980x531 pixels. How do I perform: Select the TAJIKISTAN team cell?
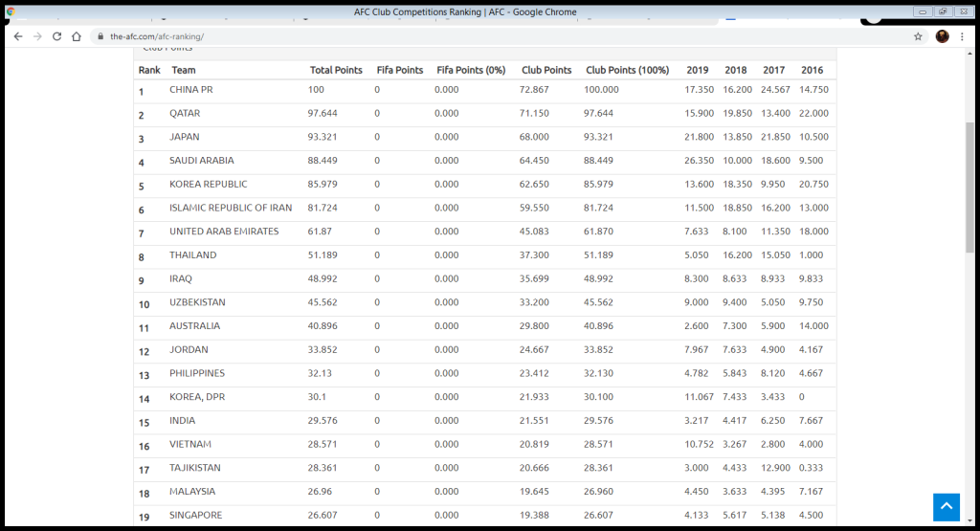click(x=195, y=468)
